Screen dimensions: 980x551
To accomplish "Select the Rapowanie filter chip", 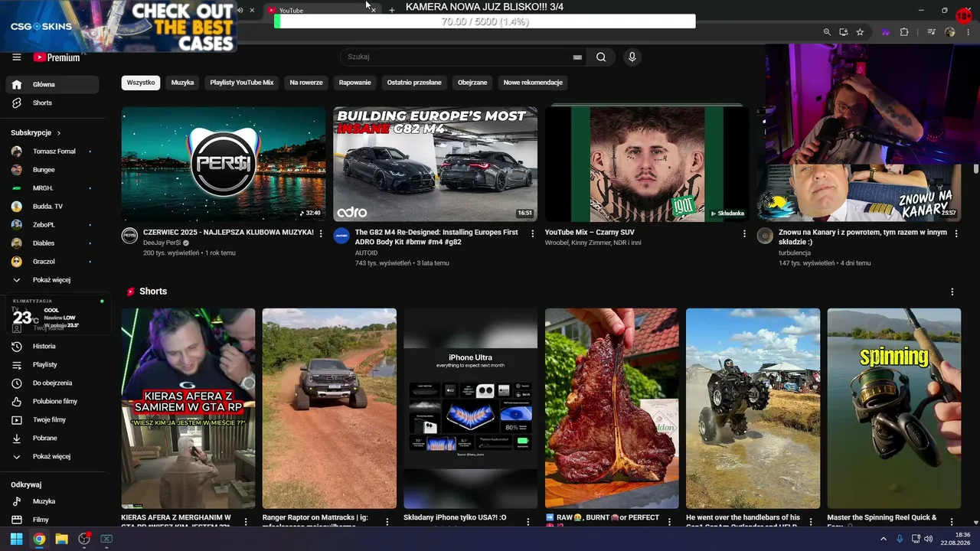I will [355, 83].
